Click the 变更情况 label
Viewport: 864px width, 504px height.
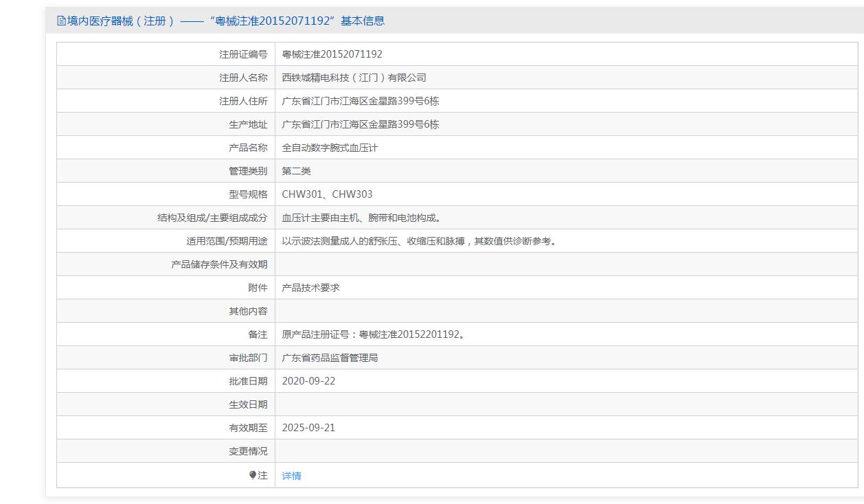tap(248, 451)
